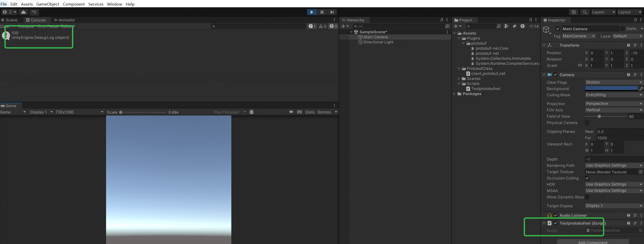Click the Pause button in the toolbar
The image size is (644, 244).
[x=322, y=12]
